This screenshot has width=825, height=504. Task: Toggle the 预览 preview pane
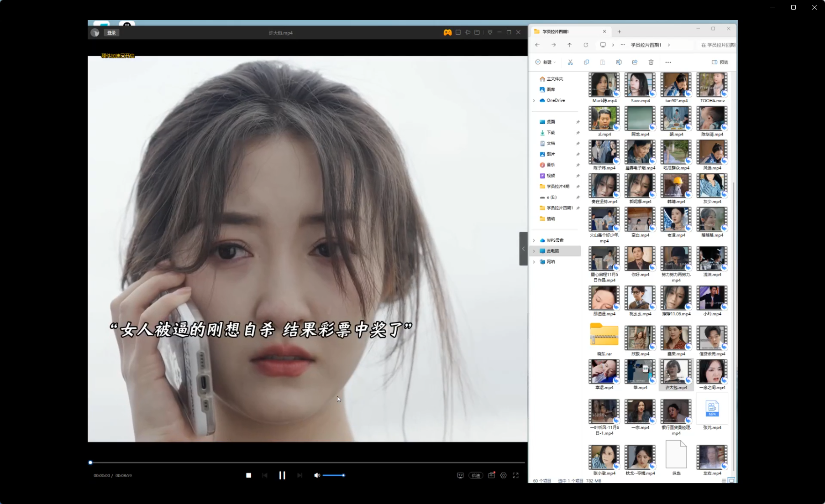[x=720, y=62]
